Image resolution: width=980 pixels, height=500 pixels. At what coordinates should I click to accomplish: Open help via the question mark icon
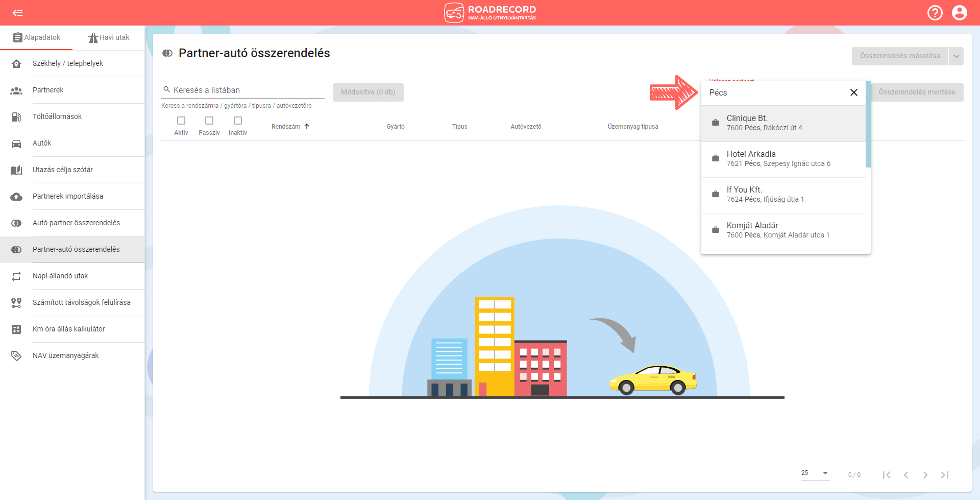click(935, 13)
